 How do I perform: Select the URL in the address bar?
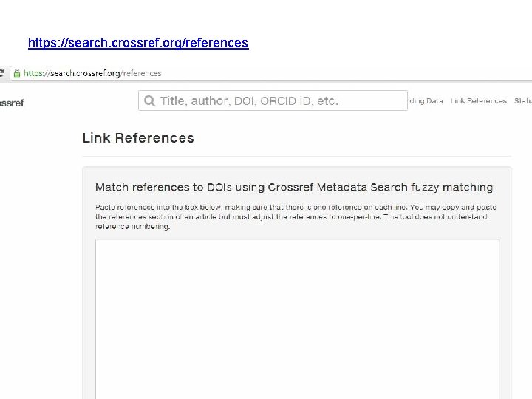(92, 73)
